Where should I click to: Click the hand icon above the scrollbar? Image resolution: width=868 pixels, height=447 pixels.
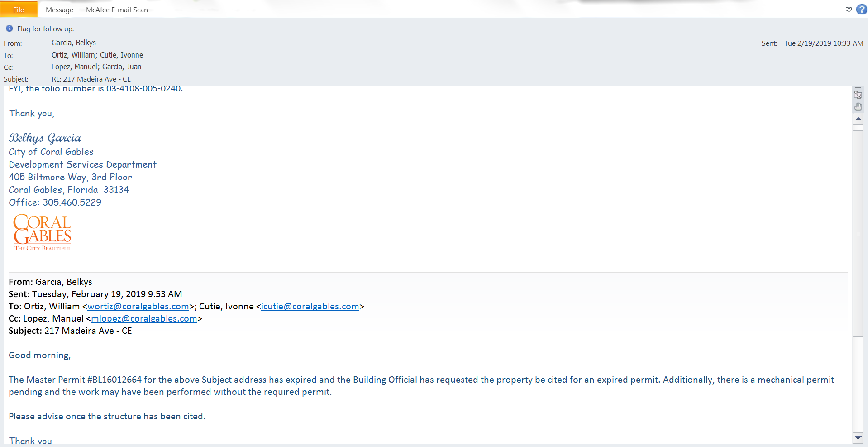pos(858,107)
